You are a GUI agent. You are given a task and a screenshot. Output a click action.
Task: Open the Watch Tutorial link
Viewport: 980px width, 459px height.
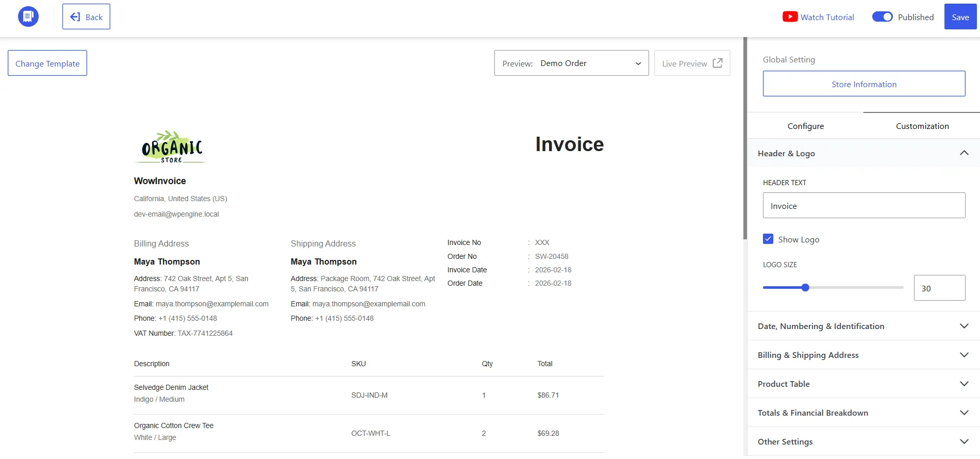(x=827, y=17)
